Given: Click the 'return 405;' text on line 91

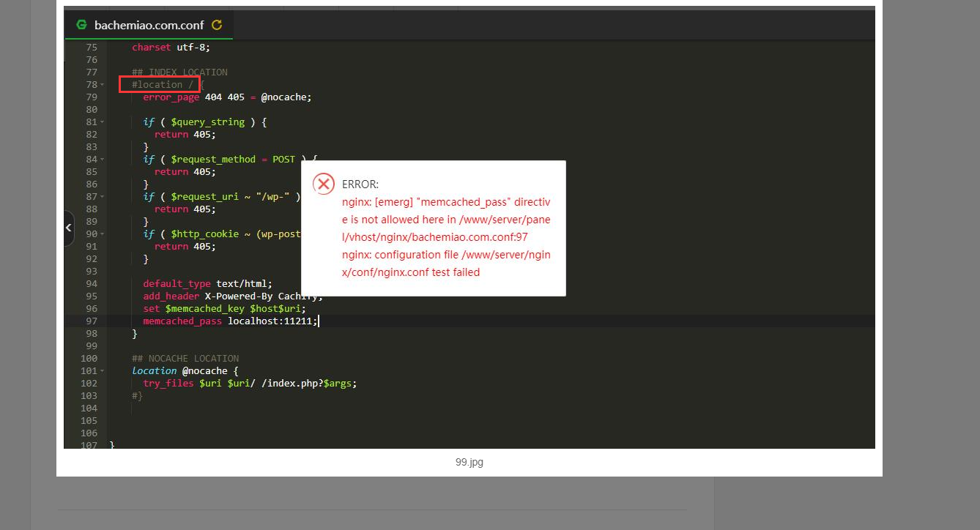Looking at the screenshot, I should [185, 247].
